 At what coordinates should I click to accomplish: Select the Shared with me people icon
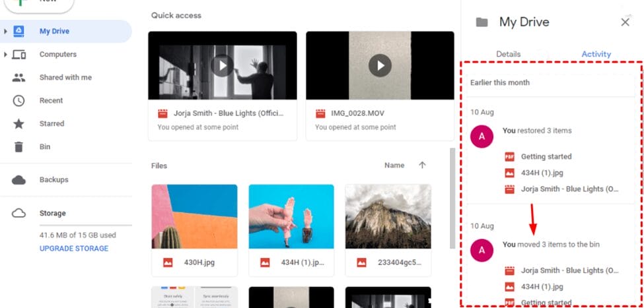(18, 77)
